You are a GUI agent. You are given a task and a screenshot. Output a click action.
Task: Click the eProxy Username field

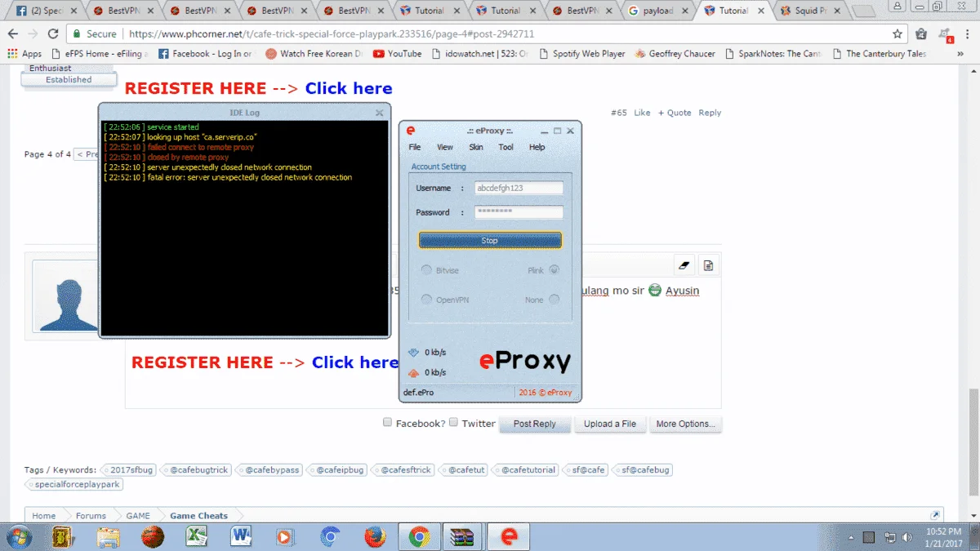(x=519, y=188)
